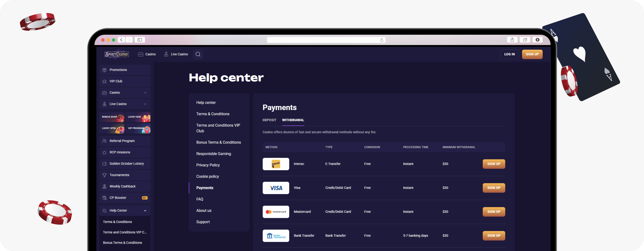Open the Bonus Shop tile
This screenshot has width=644, height=251.
tap(112, 117)
